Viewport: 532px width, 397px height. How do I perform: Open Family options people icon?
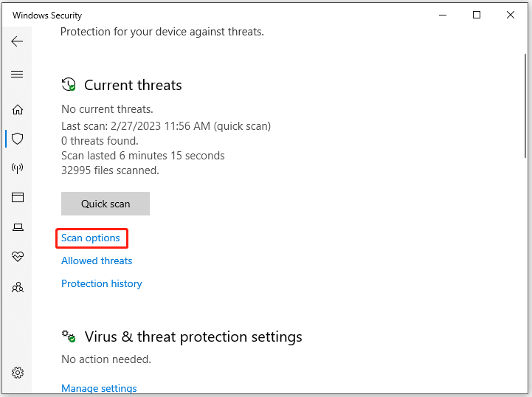click(x=18, y=287)
